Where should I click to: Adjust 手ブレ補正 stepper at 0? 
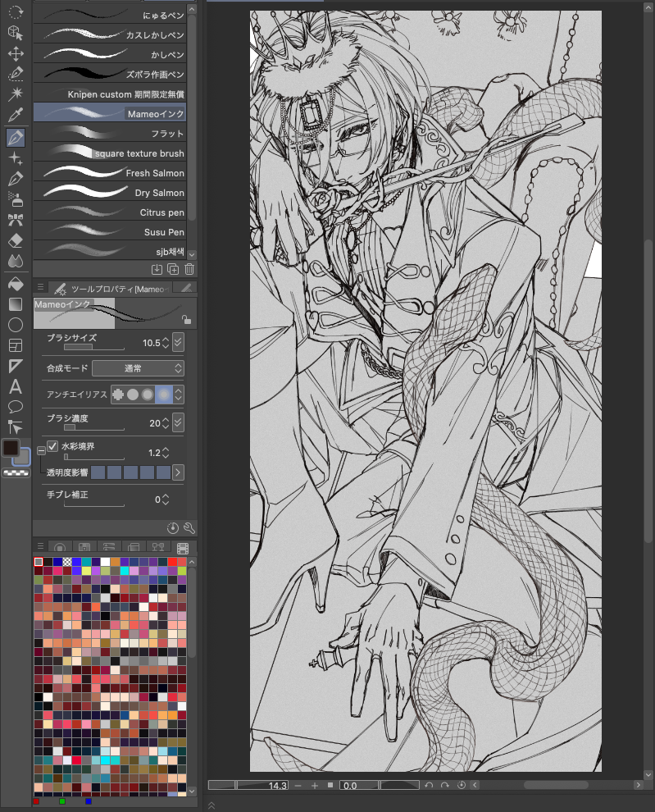click(166, 500)
